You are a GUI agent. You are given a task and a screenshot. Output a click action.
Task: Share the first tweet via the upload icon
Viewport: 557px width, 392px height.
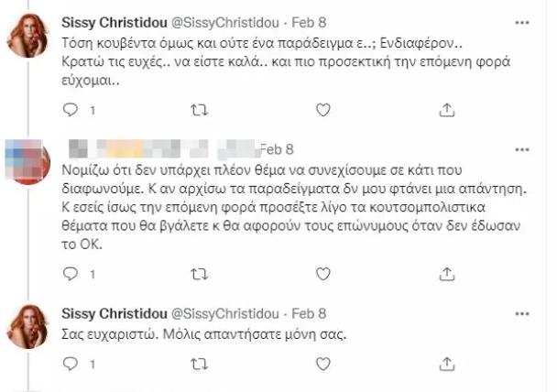pos(447,110)
